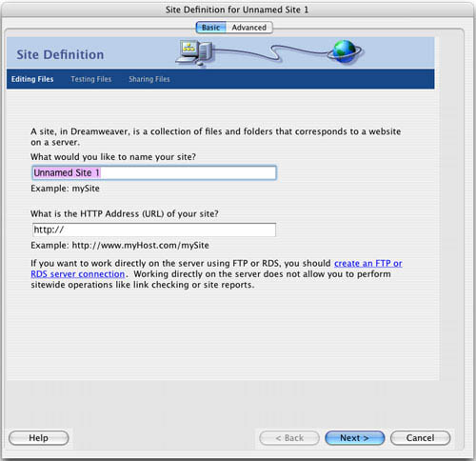Switch to the Basic tab
The width and height of the screenshot is (476, 461).
210,28
